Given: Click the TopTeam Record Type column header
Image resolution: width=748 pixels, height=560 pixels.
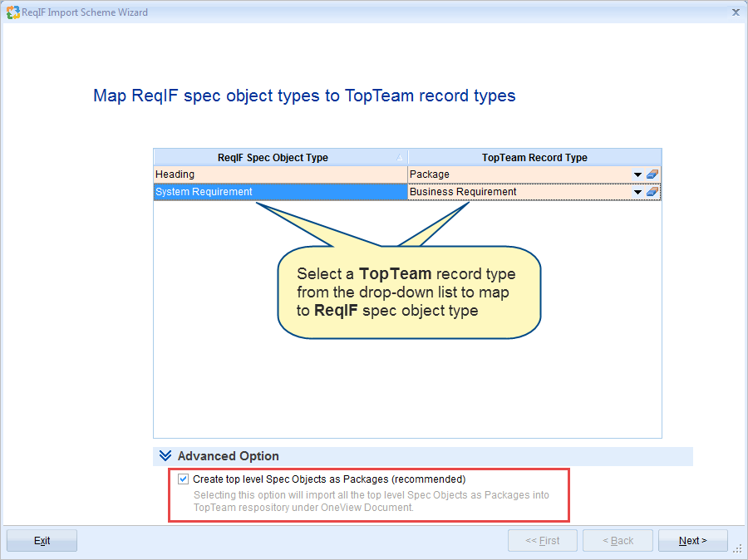Looking at the screenshot, I should point(534,157).
